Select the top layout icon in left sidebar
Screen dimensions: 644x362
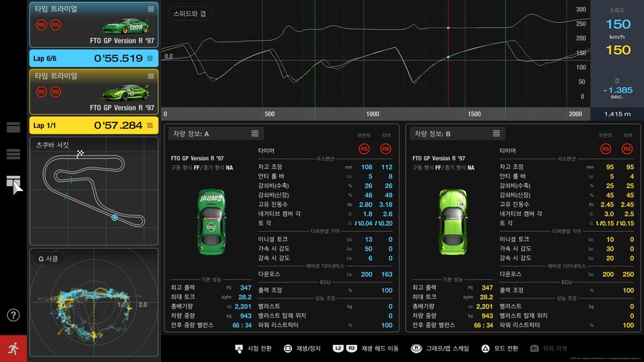tap(13, 127)
